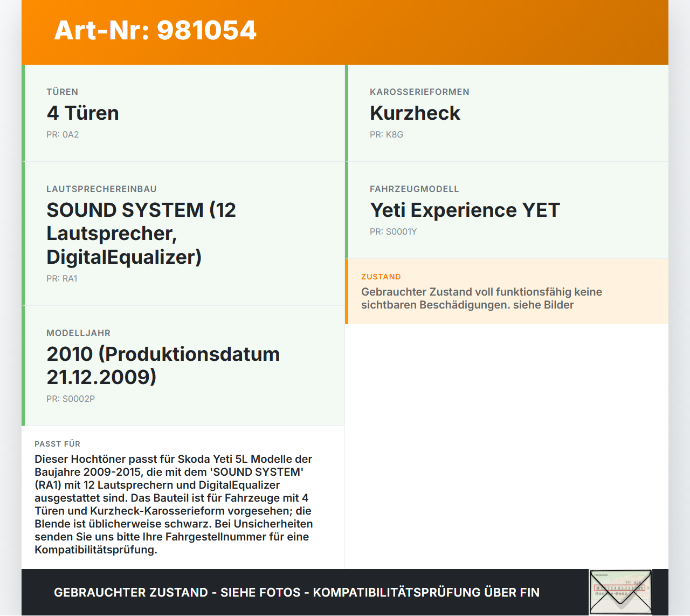
Task: Select the '4 Türen' value
Action: tap(82, 113)
